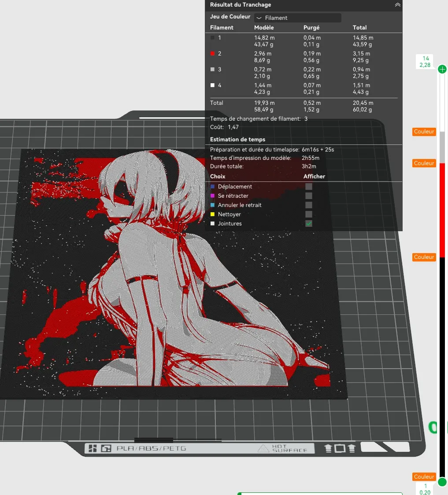
Task: Click the layer 14 height label 2,28
Action: tap(425, 65)
